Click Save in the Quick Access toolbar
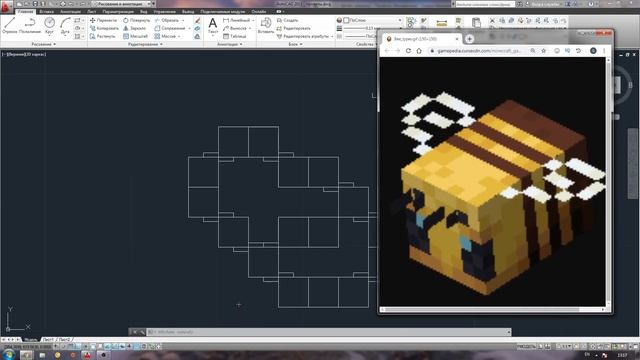The image size is (640, 360). pos(36,4)
